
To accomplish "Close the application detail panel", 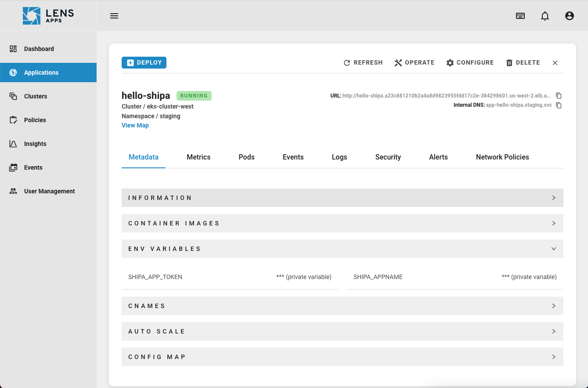I will (x=555, y=63).
